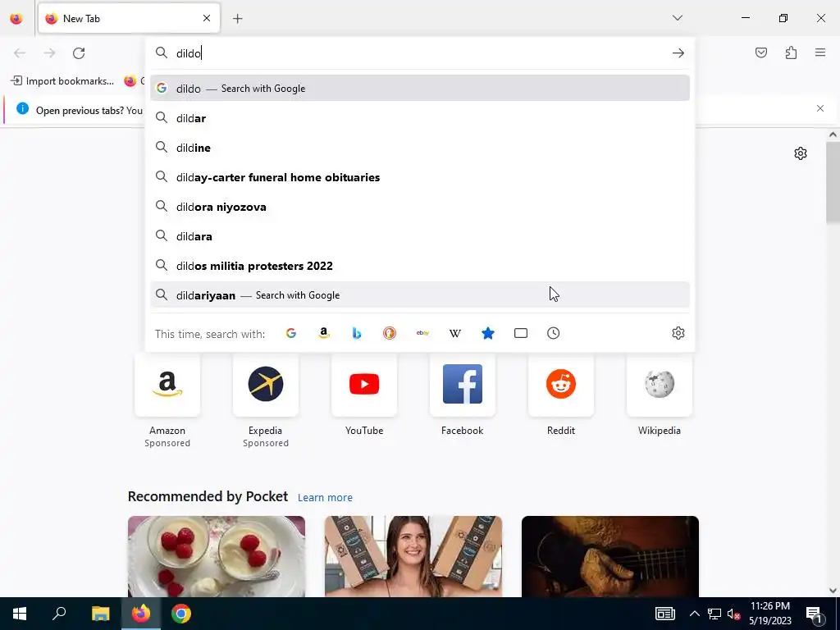Open the muted volume tray icon
The width and height of the screenshot is (840, 630).
coord(734,614)
